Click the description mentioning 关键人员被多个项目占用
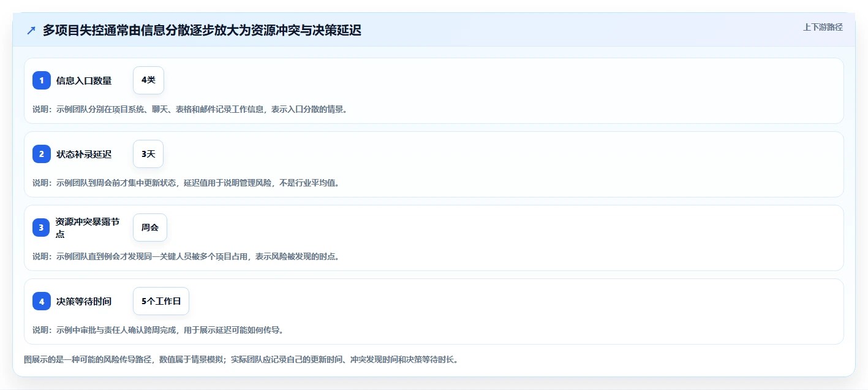The width and height of the screenshot is (868, 390). tap(186, 256)
